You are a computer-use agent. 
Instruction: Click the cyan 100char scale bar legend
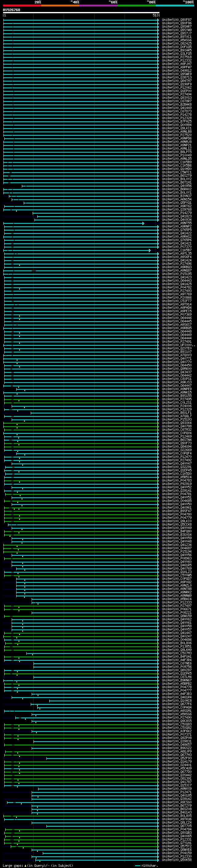[137, 866]
